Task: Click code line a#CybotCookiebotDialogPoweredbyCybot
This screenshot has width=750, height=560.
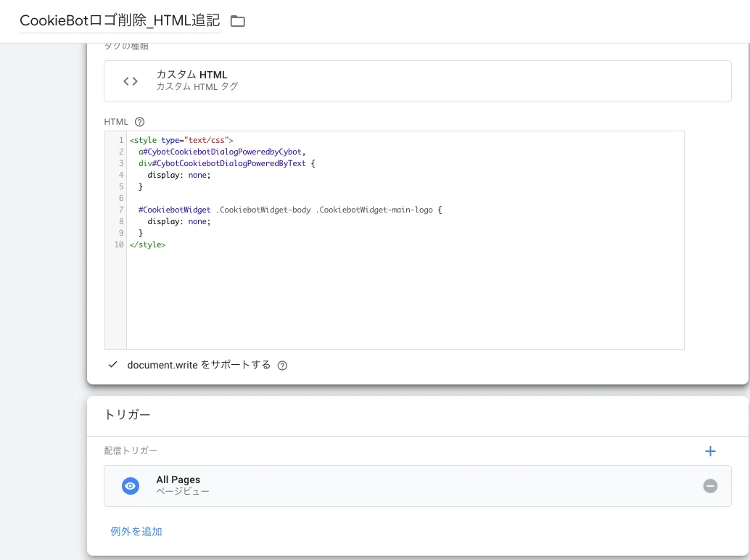Action: tap(222, 152)
